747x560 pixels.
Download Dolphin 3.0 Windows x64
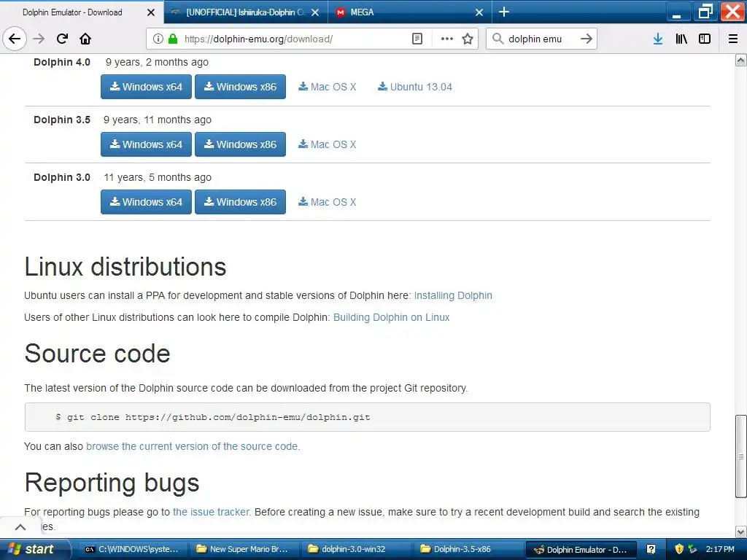[x=146, y=202]
